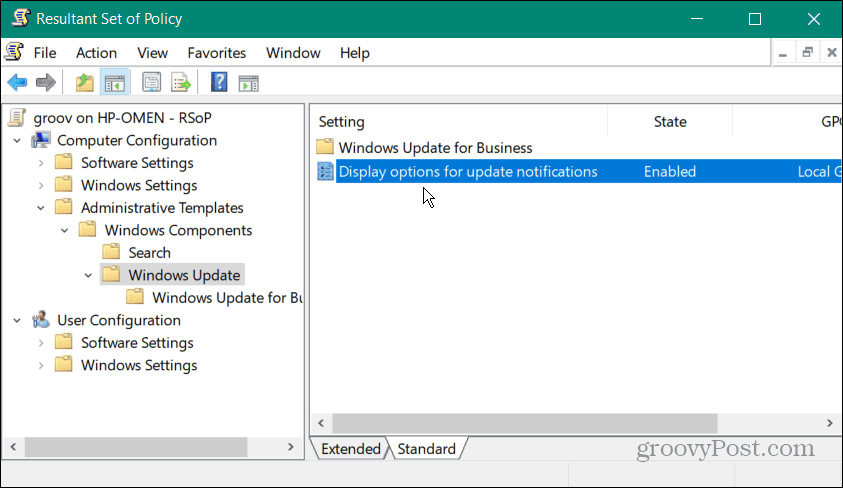The height and width of the screenshot is (488, 843).
Task: Open the Properties toolbar icon
Action: pos(152,83)
